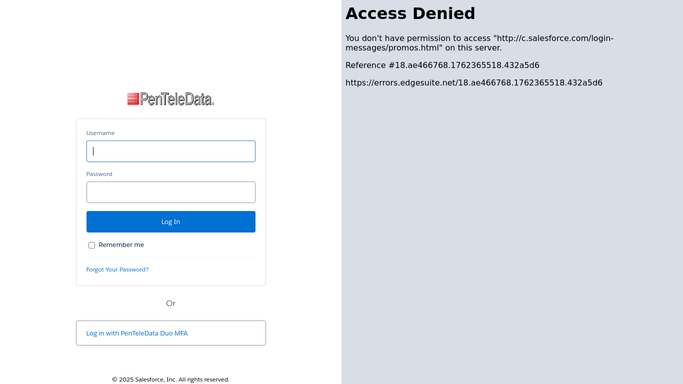
Task: Enable the Remember me checkbox
Action: 91,245
